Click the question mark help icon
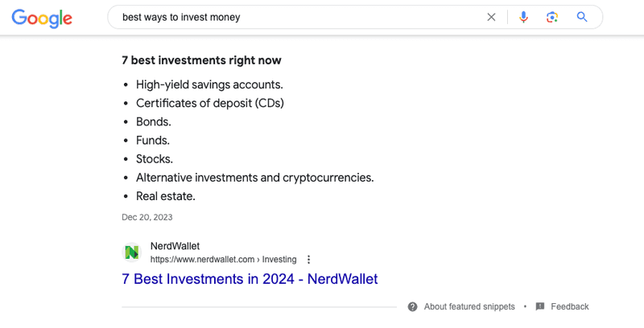644x328 pixels. (413, 306)
